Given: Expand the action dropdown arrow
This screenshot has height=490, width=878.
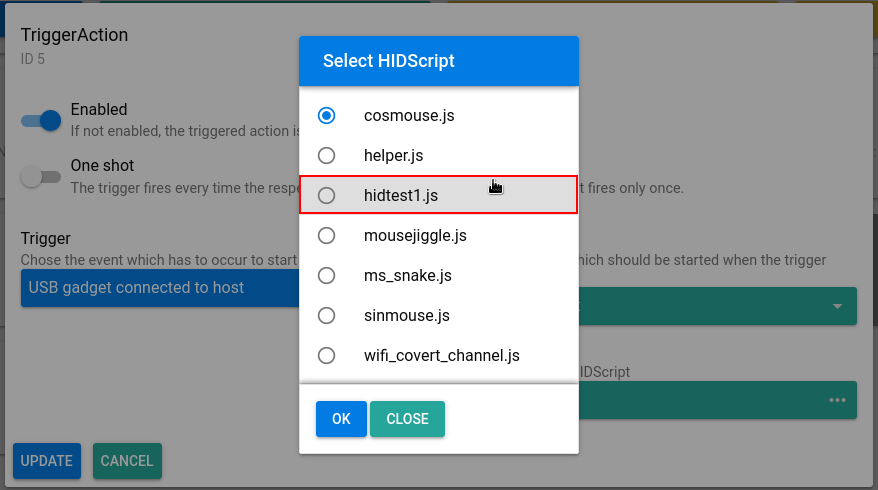Looking at the screenshot, I should (837, 306).
